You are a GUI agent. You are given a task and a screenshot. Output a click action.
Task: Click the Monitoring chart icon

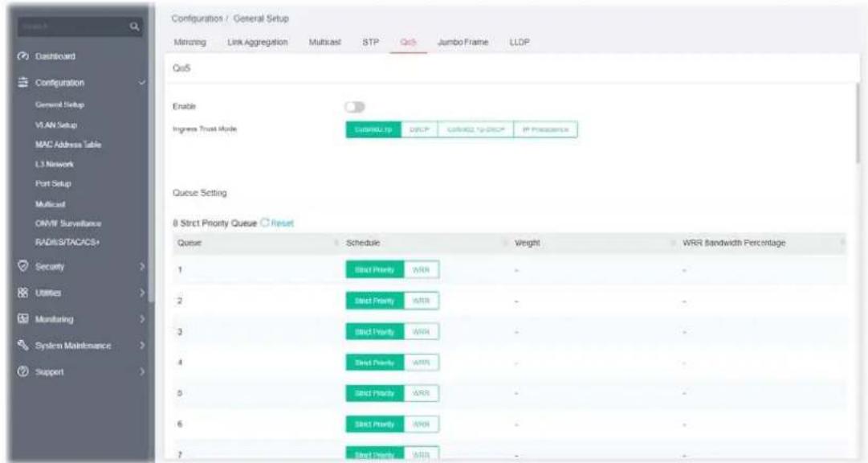[x=23, y=319]
